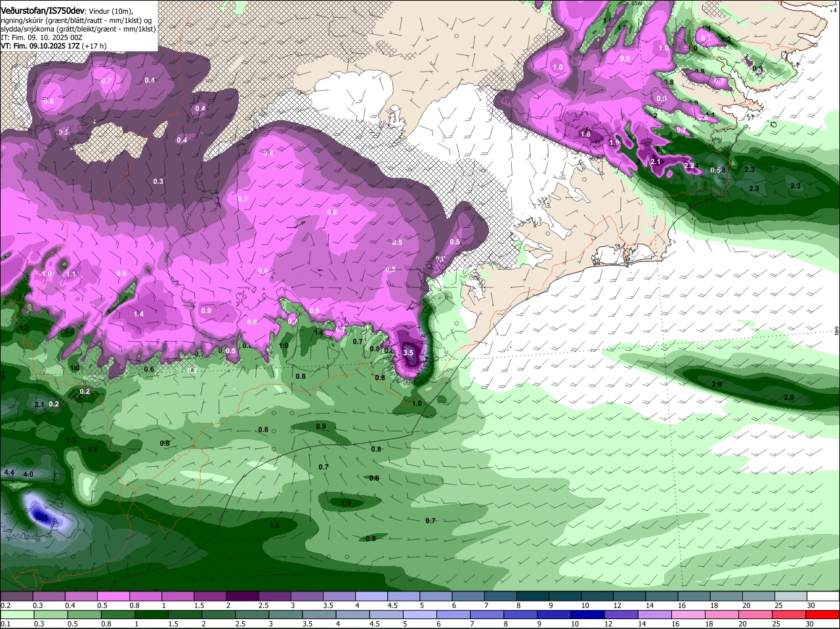
Task: Click the 4.4 value label on the map
Action: pyautogui.click(x=9, y=472)
